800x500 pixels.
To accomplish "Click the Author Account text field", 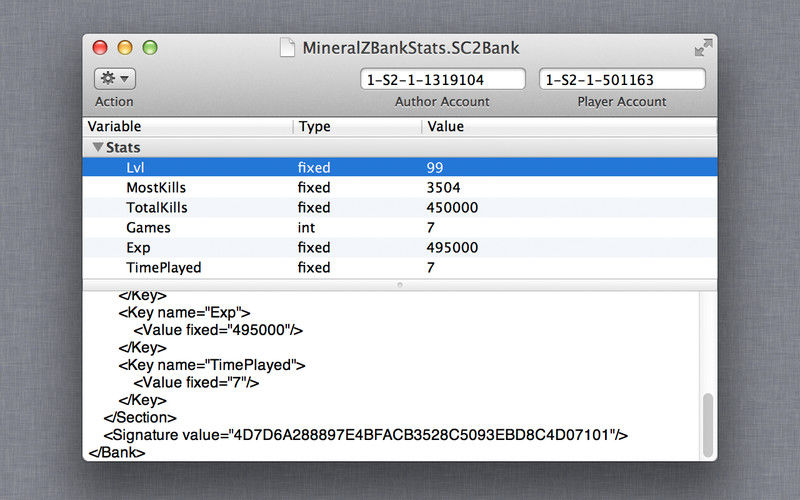I will coord(442,79).
